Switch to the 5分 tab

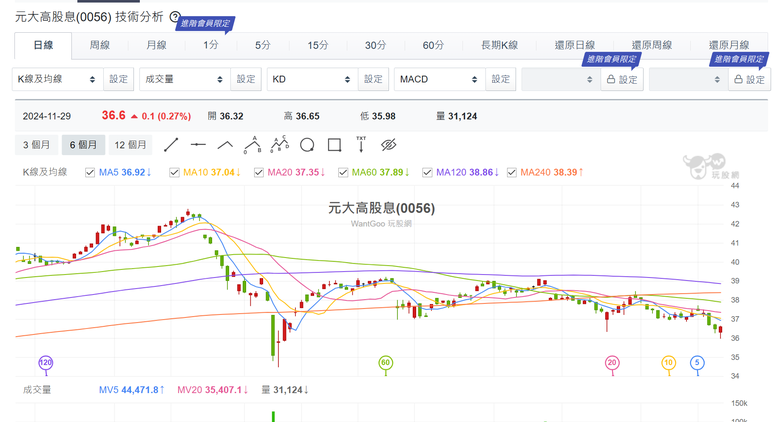click(x=263, y=45)
